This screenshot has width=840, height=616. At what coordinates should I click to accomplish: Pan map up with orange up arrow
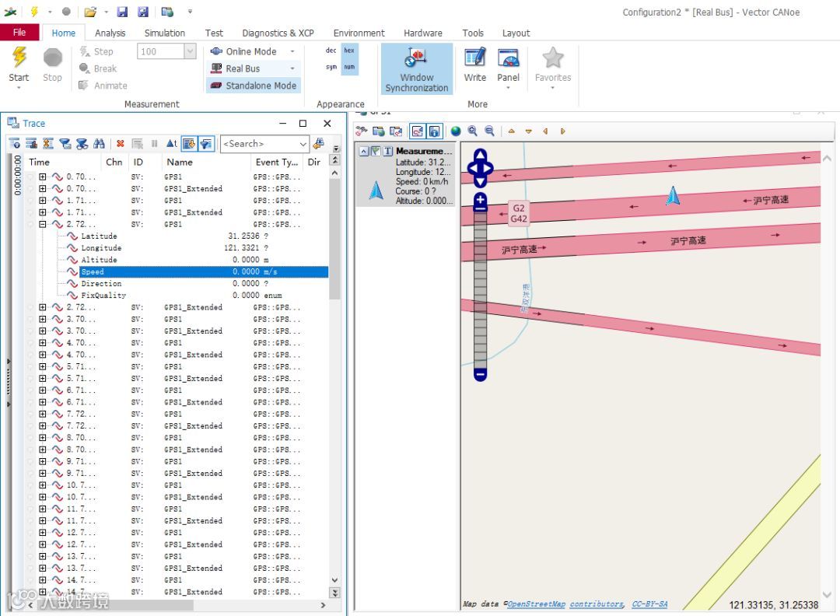tap(512, 131)
